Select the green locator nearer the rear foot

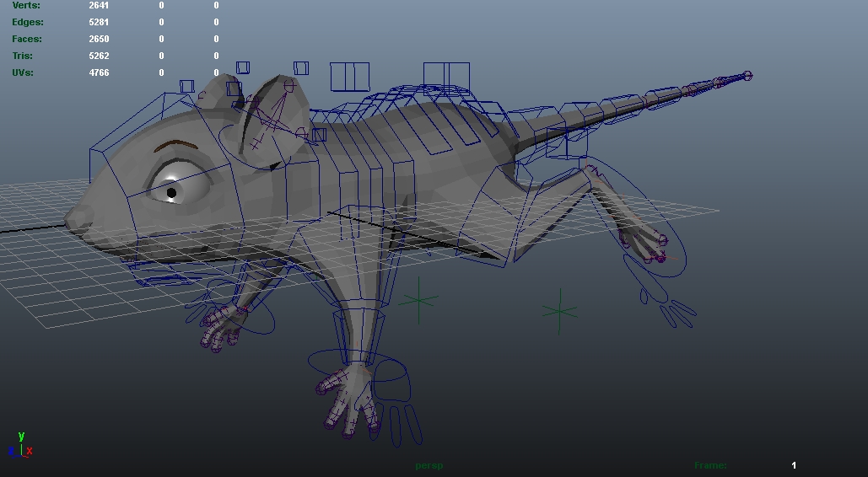[559, 312]
